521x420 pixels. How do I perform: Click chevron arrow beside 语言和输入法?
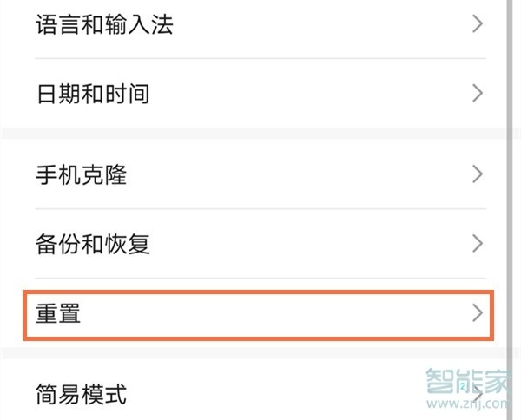point(477,24)
